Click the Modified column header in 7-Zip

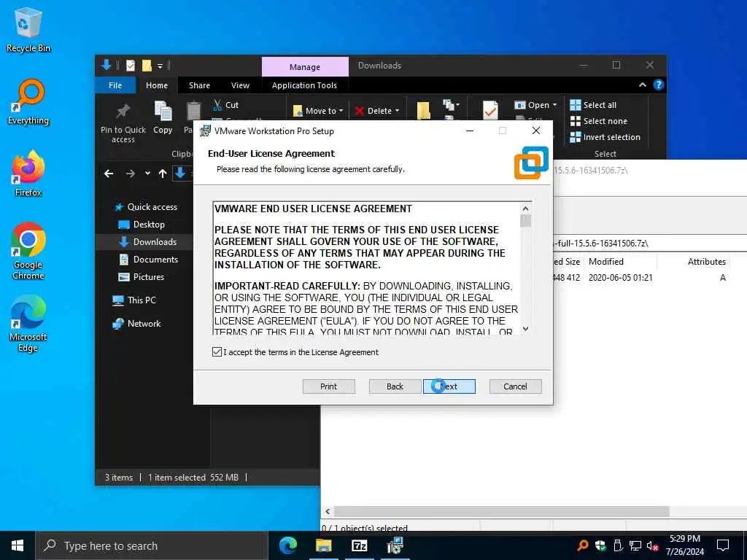point(606,262)
